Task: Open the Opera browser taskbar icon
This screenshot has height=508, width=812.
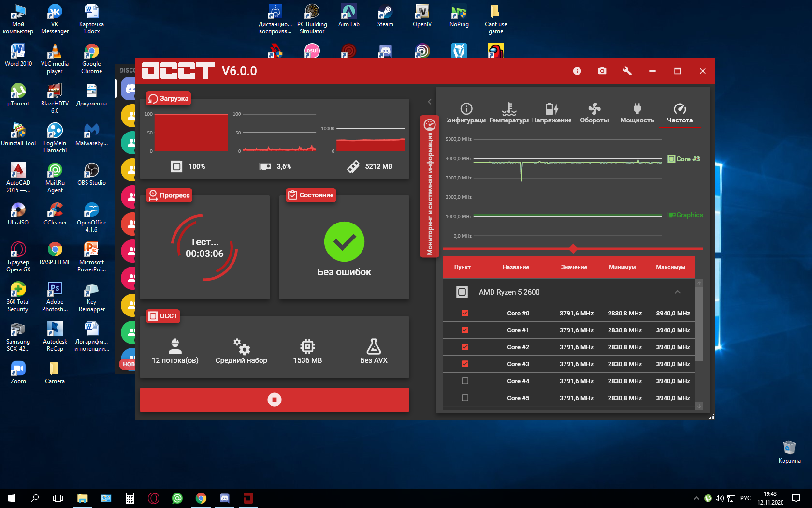Action: [154, 498]
